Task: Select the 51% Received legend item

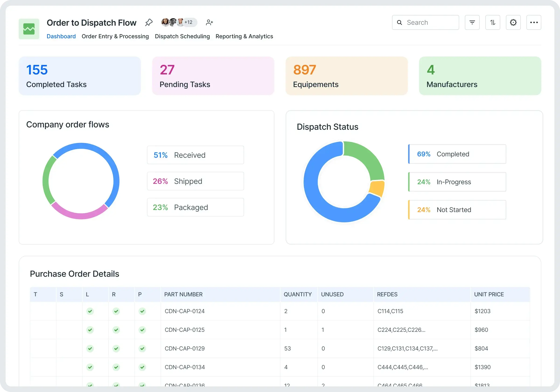Action: click(195, 155)
